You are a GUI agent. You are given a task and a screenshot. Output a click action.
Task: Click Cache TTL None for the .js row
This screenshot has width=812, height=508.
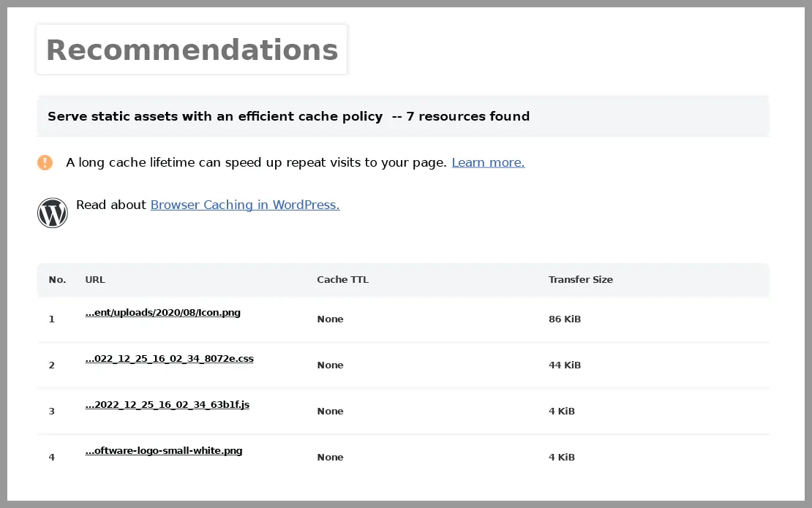330,412
